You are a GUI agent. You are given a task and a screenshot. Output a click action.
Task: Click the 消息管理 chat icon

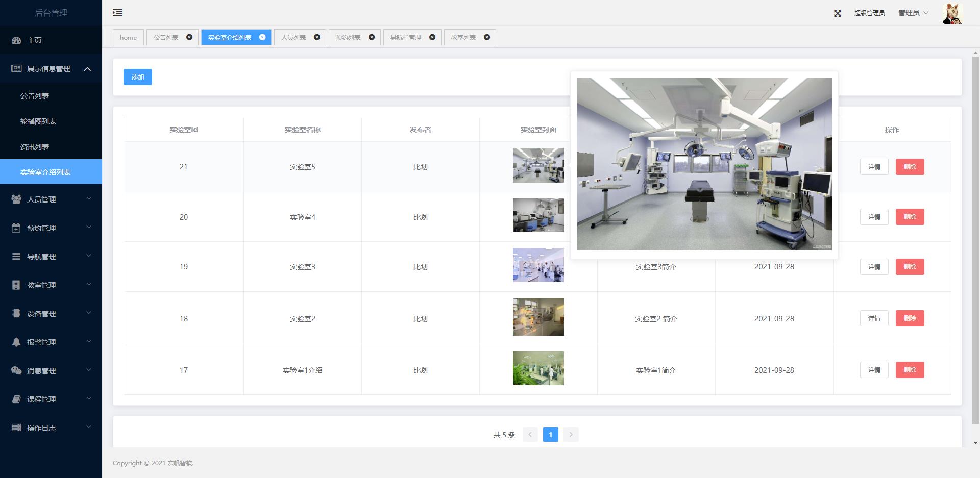tap(16, 371)
